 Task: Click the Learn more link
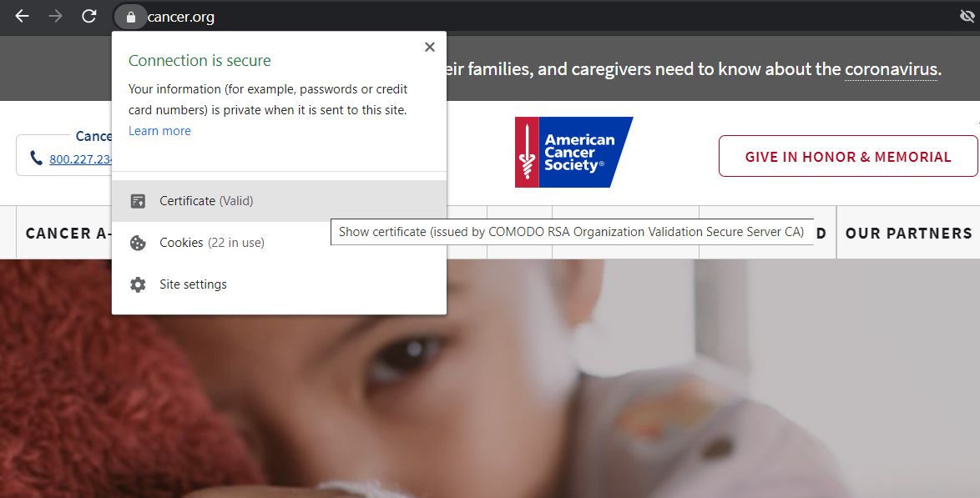pyautogui.click(x=159, y=131)
